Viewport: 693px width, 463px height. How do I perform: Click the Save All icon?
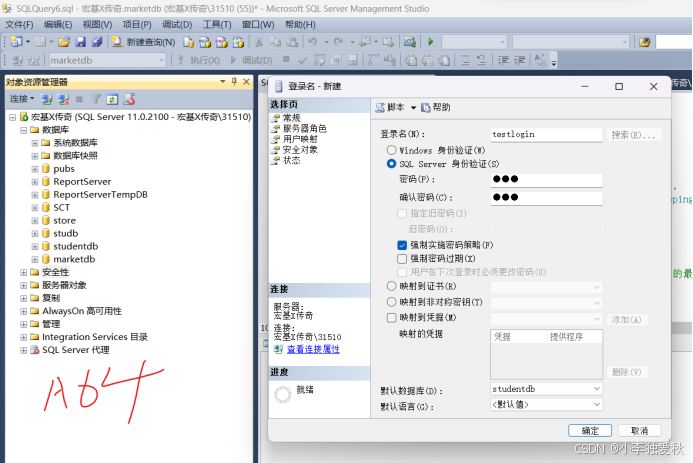97,42
